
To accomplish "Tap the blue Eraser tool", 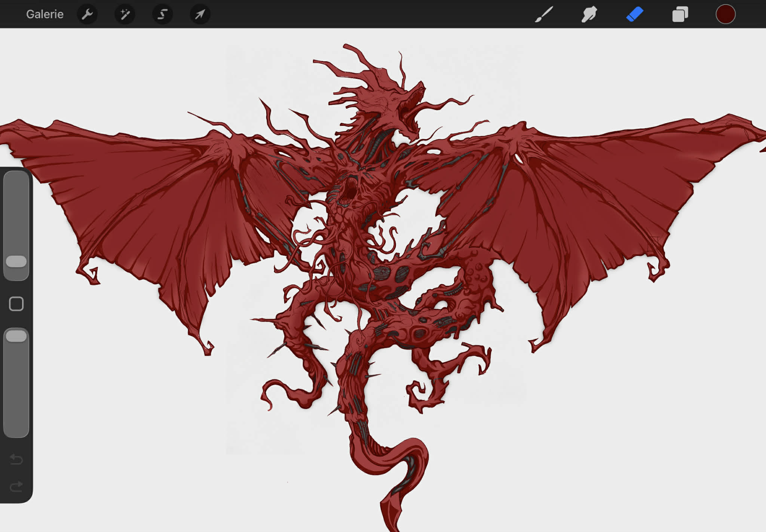I will 635,15.
